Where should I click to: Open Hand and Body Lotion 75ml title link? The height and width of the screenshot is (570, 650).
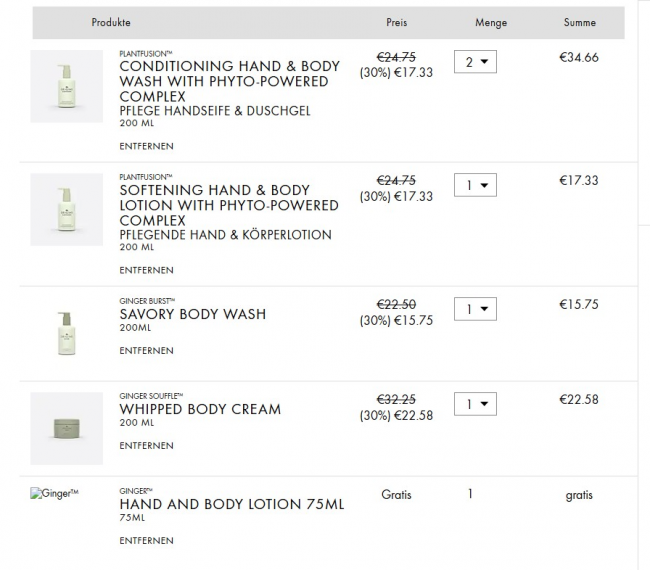coord(231,504)
